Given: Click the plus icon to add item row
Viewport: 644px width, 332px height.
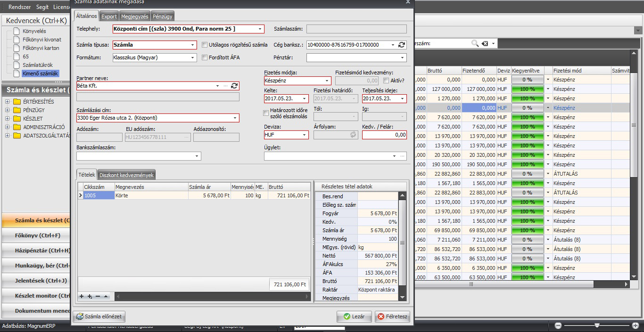Looking at the screenshot, I should [82, 296].
